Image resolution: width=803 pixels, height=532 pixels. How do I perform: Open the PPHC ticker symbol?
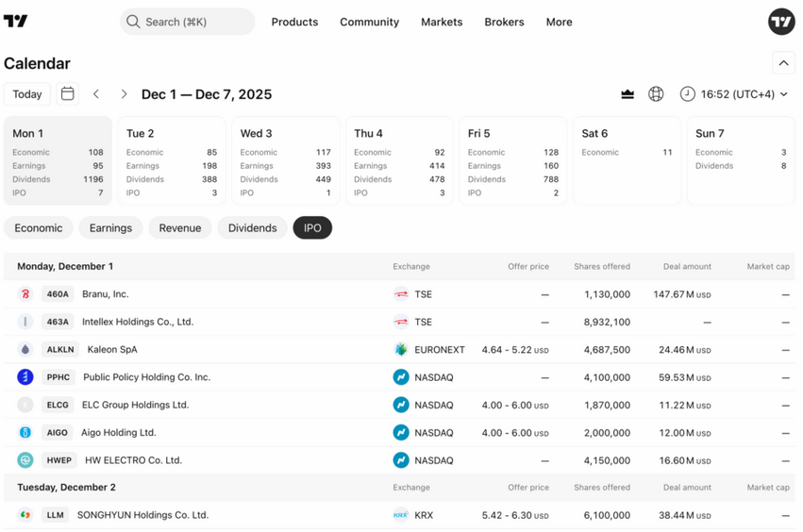(59, 377)
